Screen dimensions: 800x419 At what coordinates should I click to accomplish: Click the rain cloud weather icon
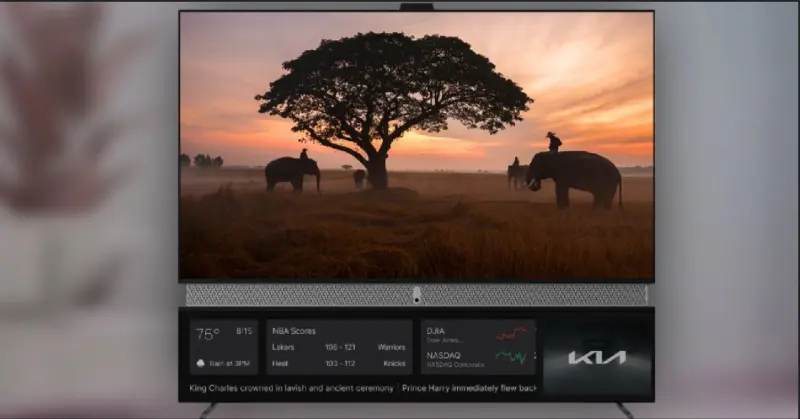201,363
